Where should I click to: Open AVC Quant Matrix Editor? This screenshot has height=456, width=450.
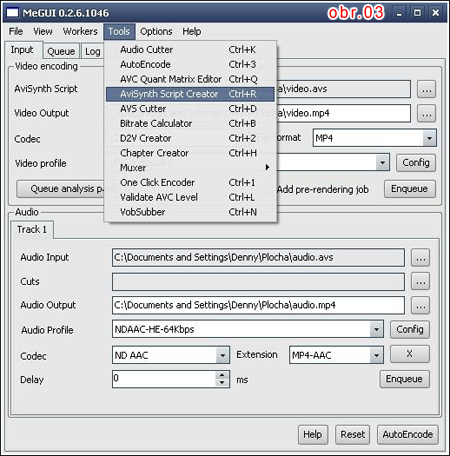pos(190,79)
